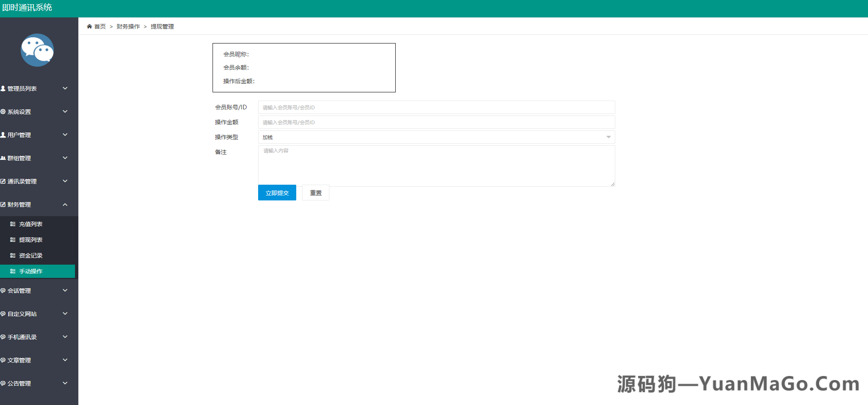Viewport: 868px width, 405px height.
Task: Click the 提现列表 list icon
Action: click(x=12, y=239)
